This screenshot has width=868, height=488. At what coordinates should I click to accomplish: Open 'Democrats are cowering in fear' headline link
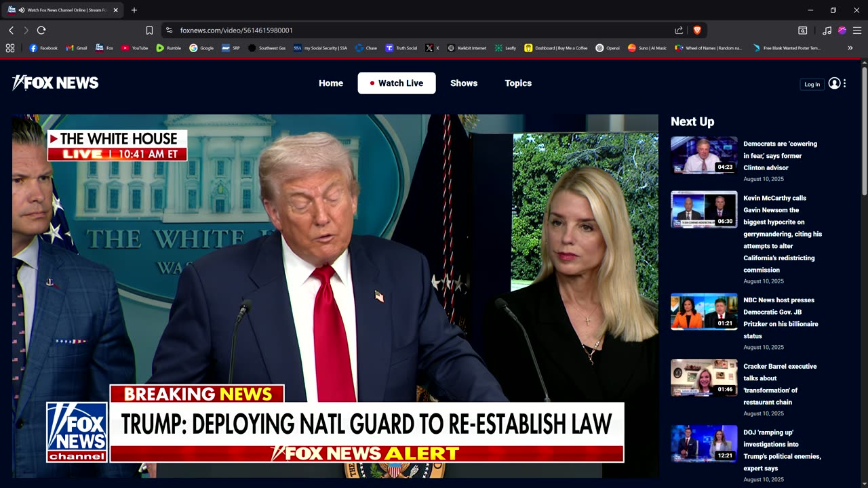pos(780,156)
